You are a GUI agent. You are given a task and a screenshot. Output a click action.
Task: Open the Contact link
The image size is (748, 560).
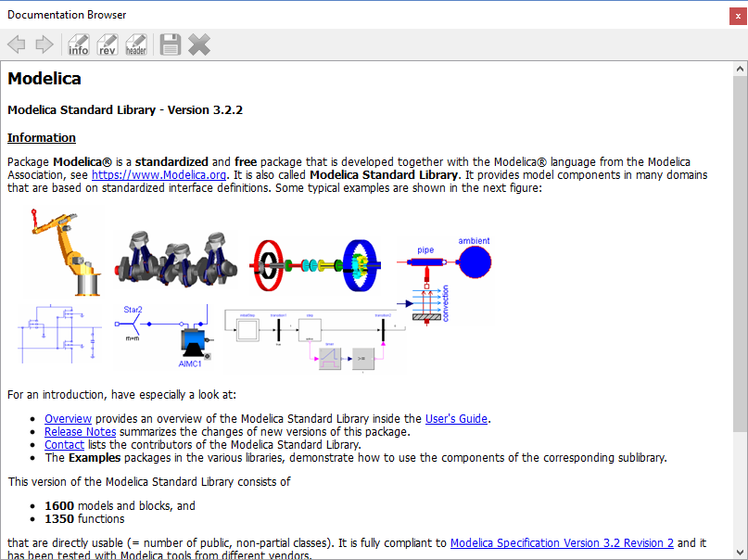coord(63,444)
